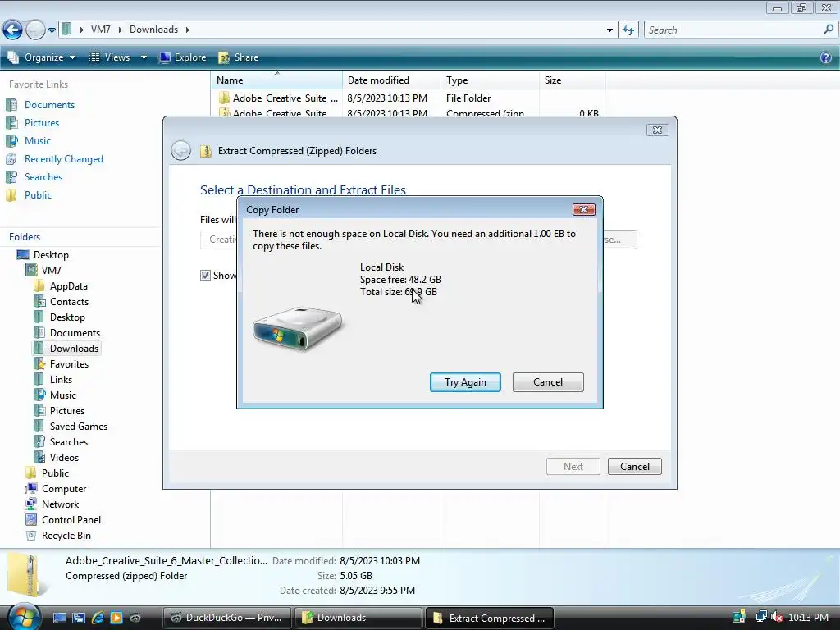Select Downloads folder in tree
840x630 pixels.
(x=74, y=348)
